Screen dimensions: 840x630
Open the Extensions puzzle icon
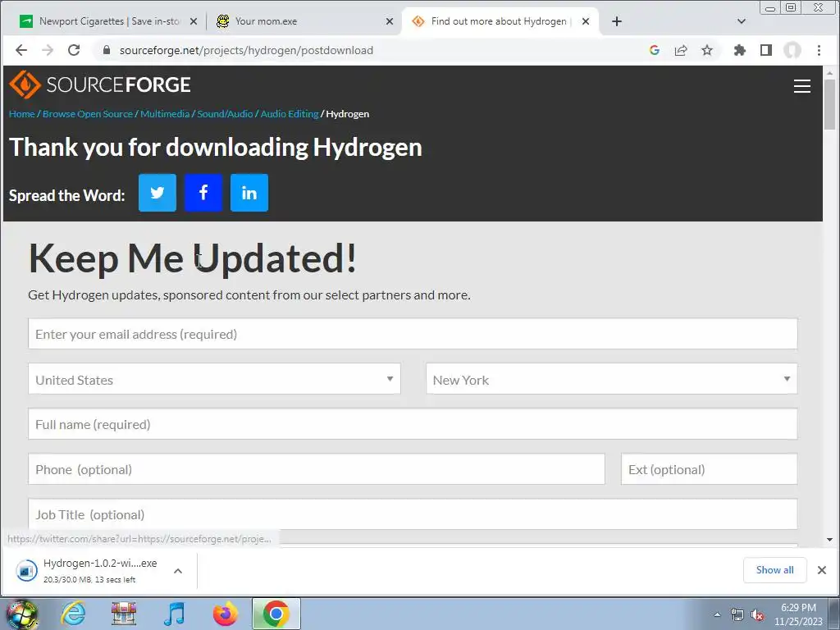(x=740, y=50)
